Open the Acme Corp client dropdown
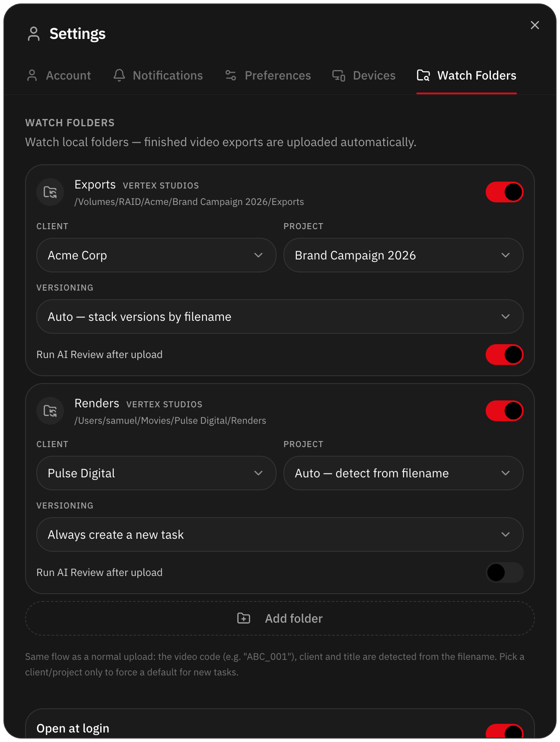This screenshot has width=560, height=742. [x=156, y=255]
